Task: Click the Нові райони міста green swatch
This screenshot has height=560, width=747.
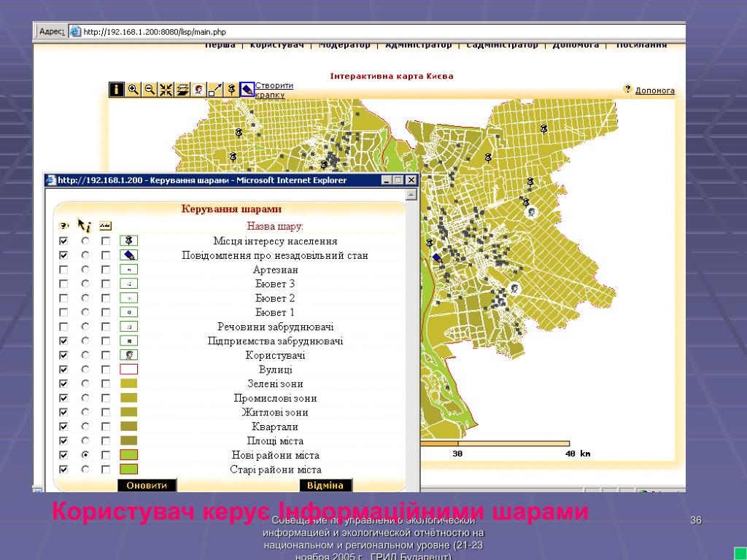Action: pyautogui.click(x=128, y=455)
